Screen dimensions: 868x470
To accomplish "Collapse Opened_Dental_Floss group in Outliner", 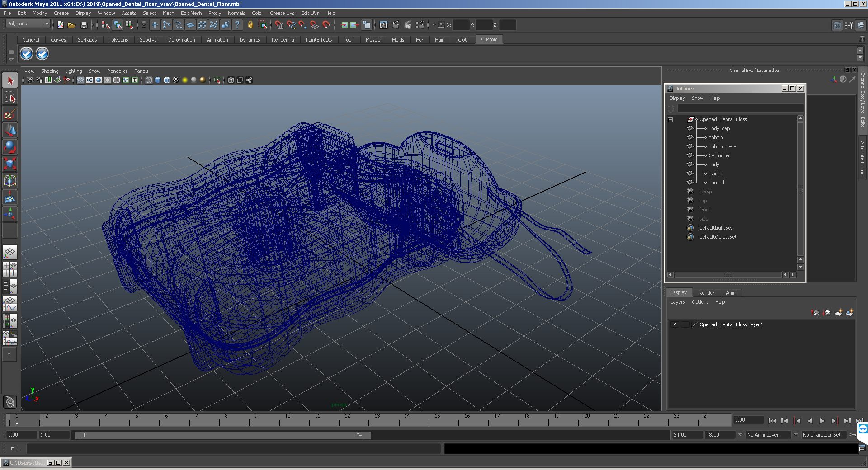I will tap(670, 119).
